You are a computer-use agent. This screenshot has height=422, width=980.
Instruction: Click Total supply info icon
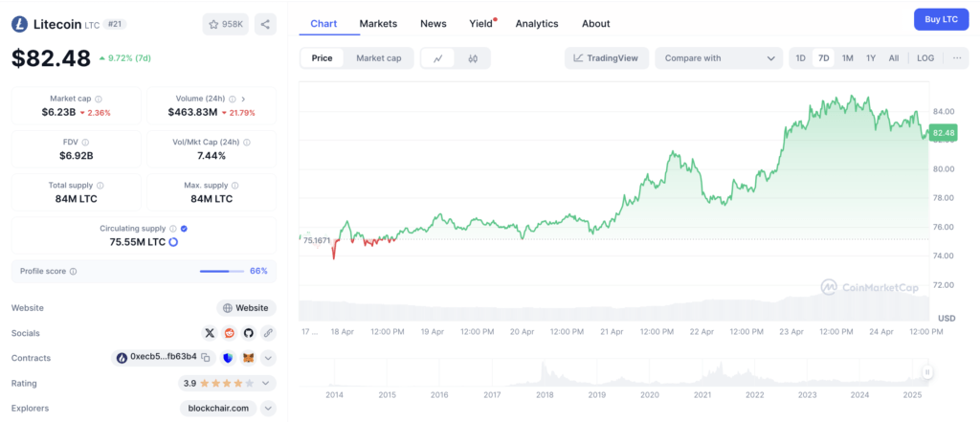pyautogui.click(x=100, y=186)
